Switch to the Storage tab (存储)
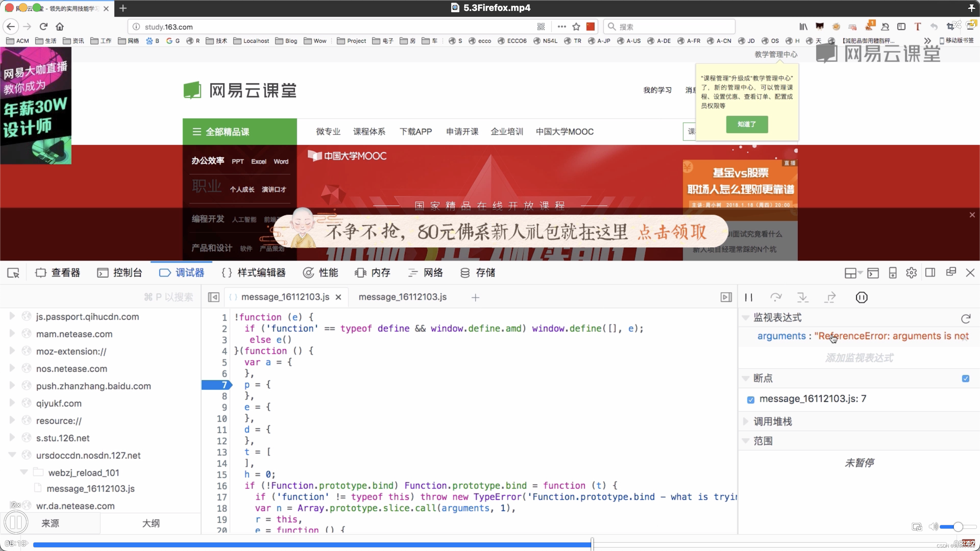This screenshot has height=551, width=980. point(477,273)
